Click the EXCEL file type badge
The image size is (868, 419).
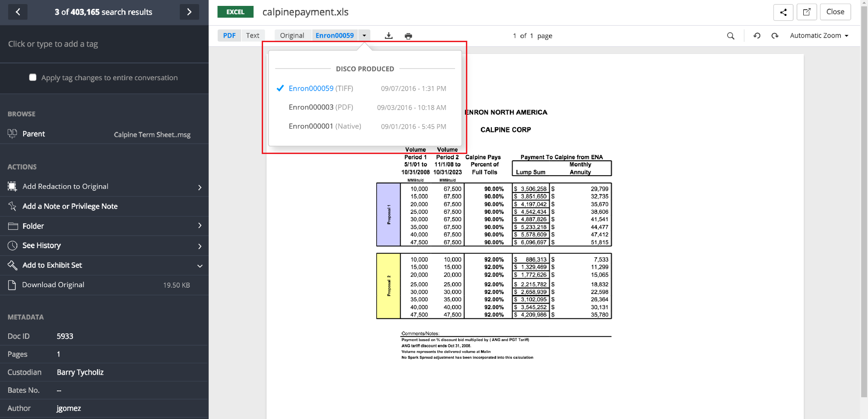[235, 12]
